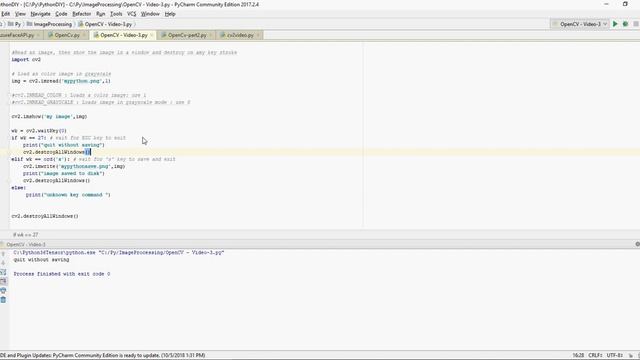Open the Code menu
Screen dimensions: 640x360
click(61, 14)
